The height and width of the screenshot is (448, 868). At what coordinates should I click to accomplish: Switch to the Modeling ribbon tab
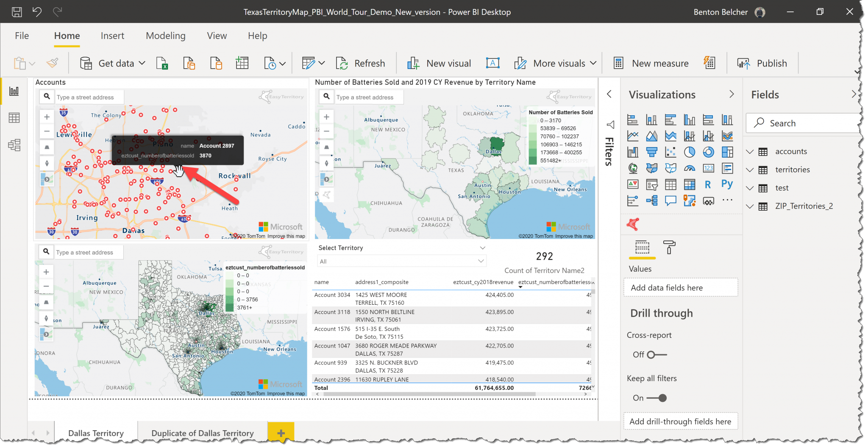pyautogui.click(x=165, y=36)
